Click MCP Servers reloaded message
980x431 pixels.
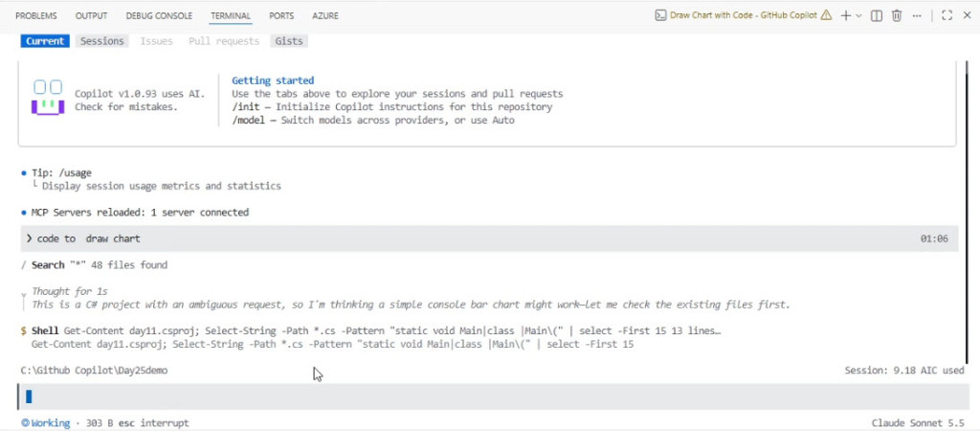click(140, 213)
